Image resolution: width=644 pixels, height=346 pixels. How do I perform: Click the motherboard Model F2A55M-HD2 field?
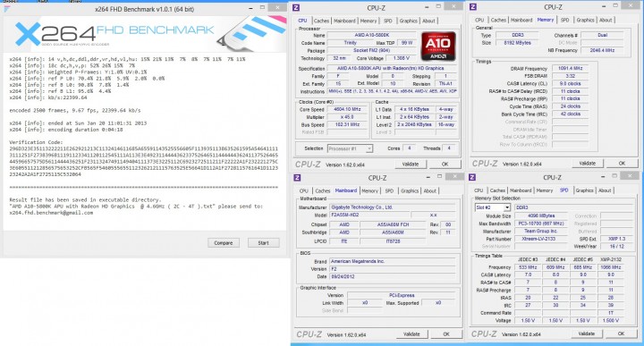pyautogui.click(x=370, y=215)
